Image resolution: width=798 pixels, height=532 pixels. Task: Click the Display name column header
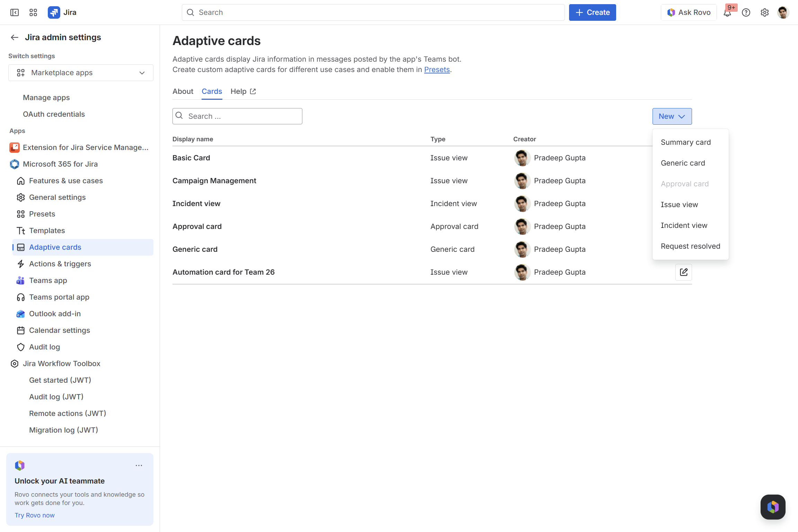(x=193, y=139)
